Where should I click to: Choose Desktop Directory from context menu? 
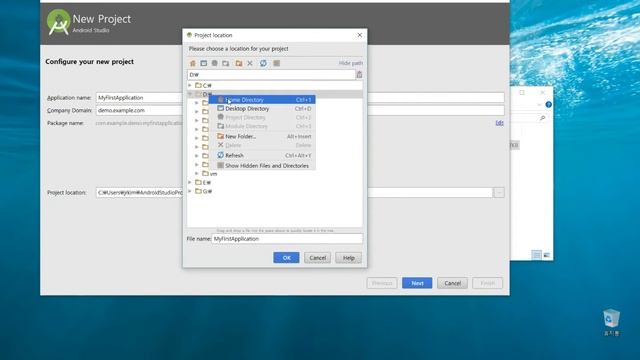(262, 109)
